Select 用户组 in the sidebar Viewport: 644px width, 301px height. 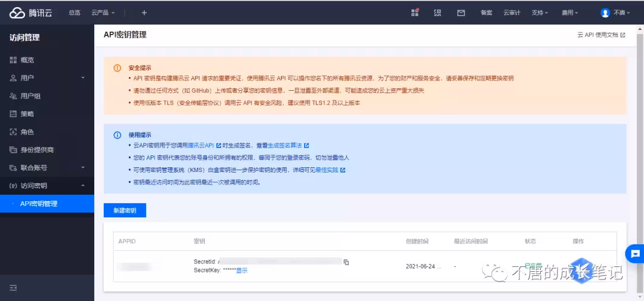point(47,96)
